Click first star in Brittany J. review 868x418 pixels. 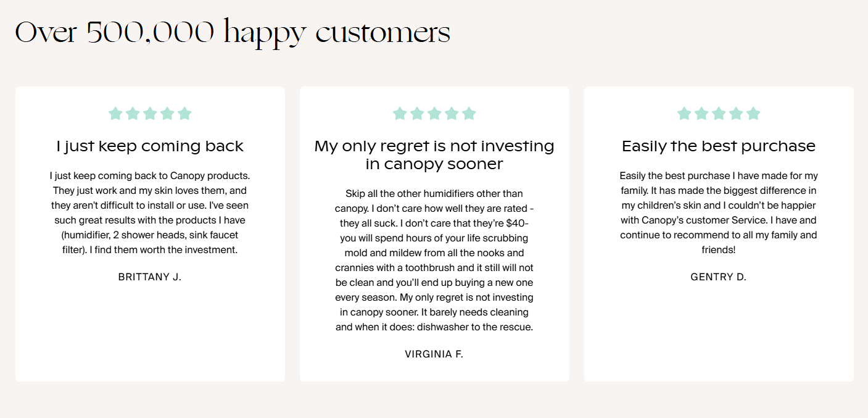pos(115,114)
